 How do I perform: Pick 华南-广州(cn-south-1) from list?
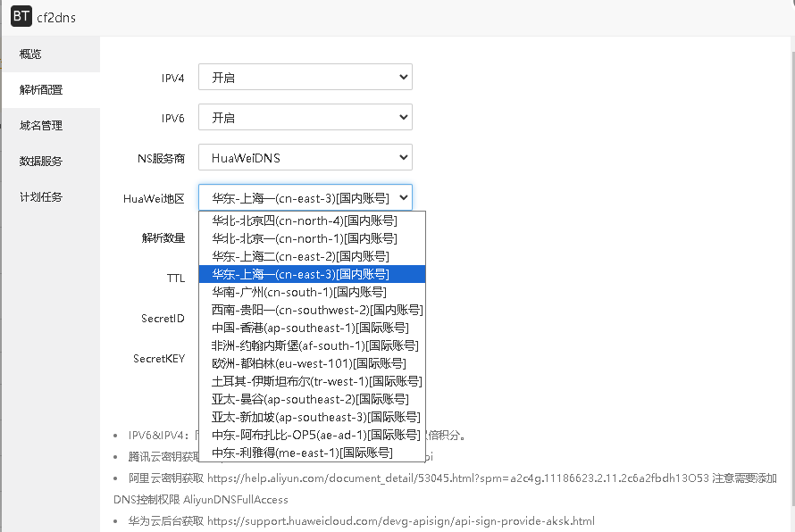coord(298,292)
